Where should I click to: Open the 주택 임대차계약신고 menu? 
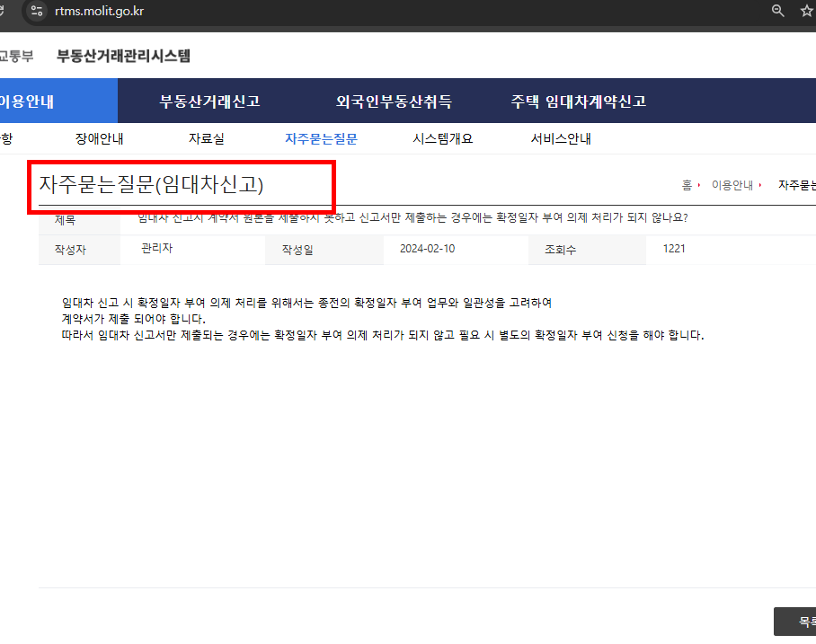(x=579, y=101)
